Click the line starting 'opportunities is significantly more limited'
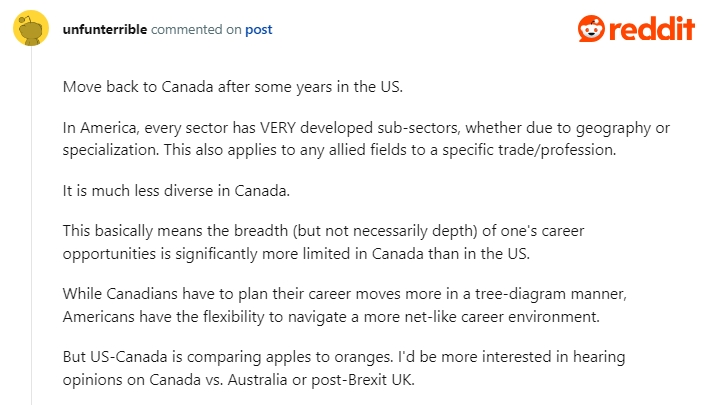705x405 pixels. point(296,254)
